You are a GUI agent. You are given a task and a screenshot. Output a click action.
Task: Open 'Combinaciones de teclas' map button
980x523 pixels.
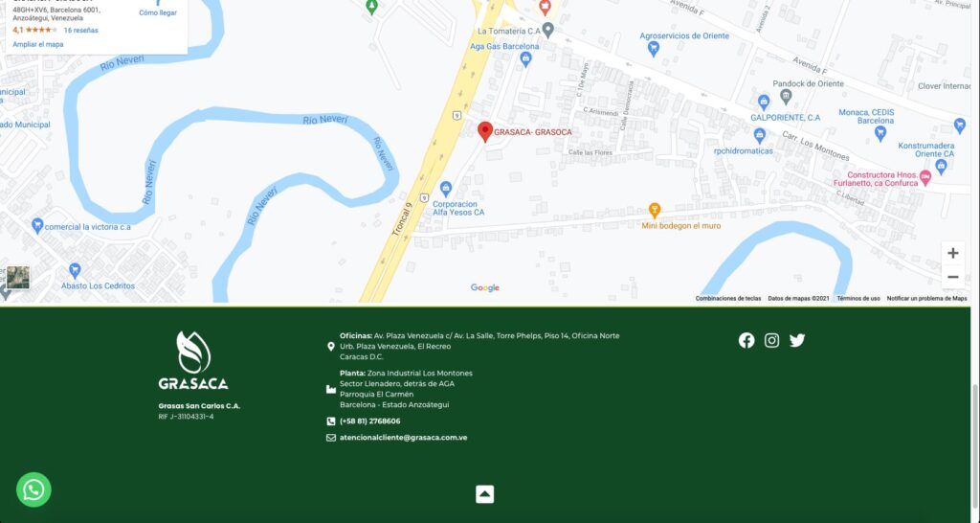click(x=728, y=299)
